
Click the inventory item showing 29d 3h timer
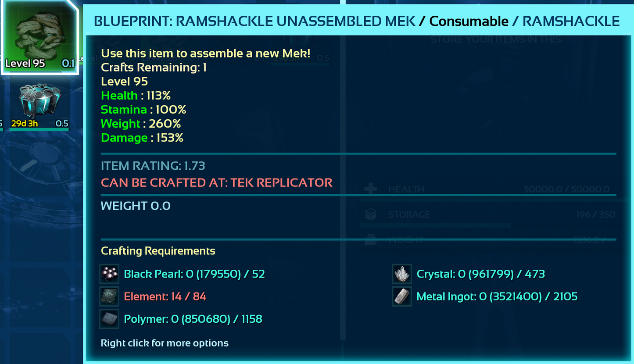(x=39, y=103)
